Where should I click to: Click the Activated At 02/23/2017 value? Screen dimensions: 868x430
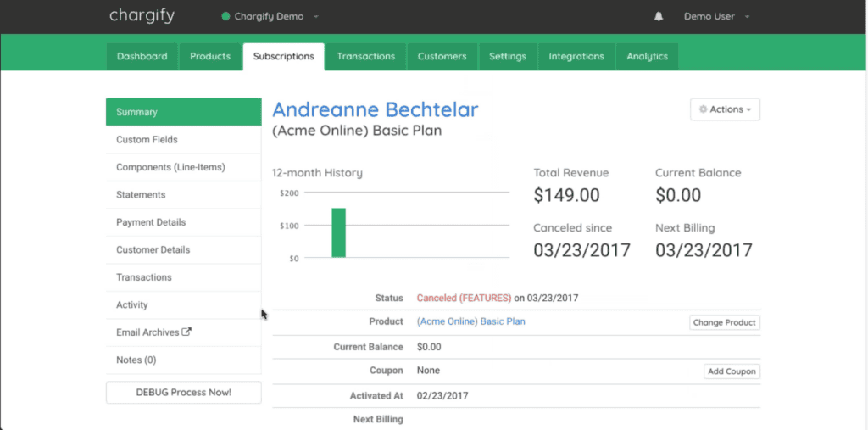point(442,396)
